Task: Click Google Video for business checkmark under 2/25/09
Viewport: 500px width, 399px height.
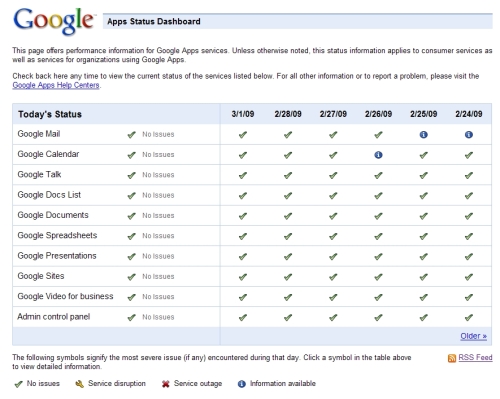Action: pyautogui.click(x=423, y=297)
